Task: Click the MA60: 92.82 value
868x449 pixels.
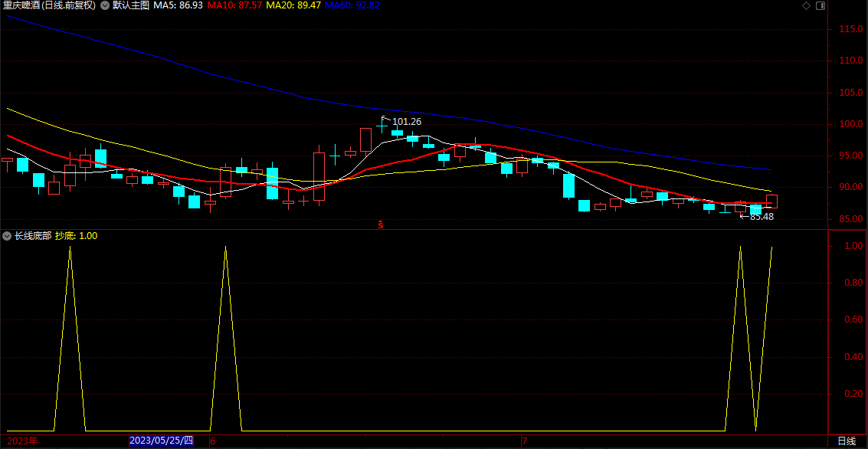Action: [352, 5]
